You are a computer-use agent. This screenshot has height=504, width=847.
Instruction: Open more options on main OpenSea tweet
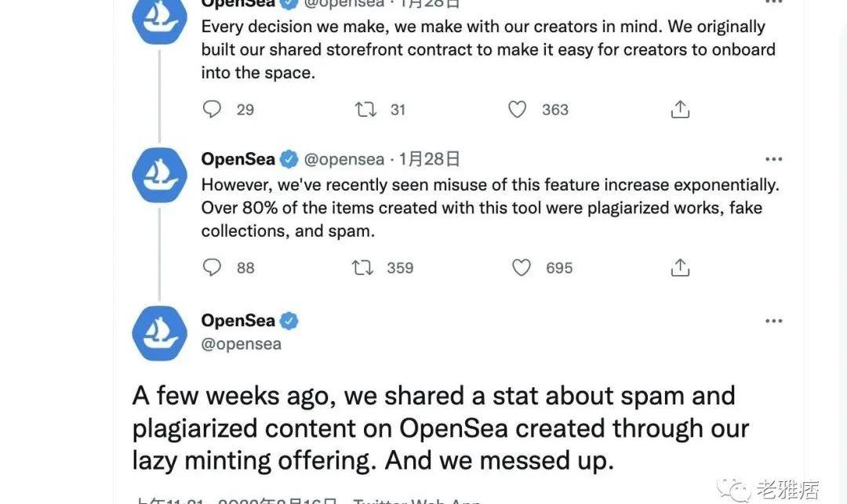773,321
